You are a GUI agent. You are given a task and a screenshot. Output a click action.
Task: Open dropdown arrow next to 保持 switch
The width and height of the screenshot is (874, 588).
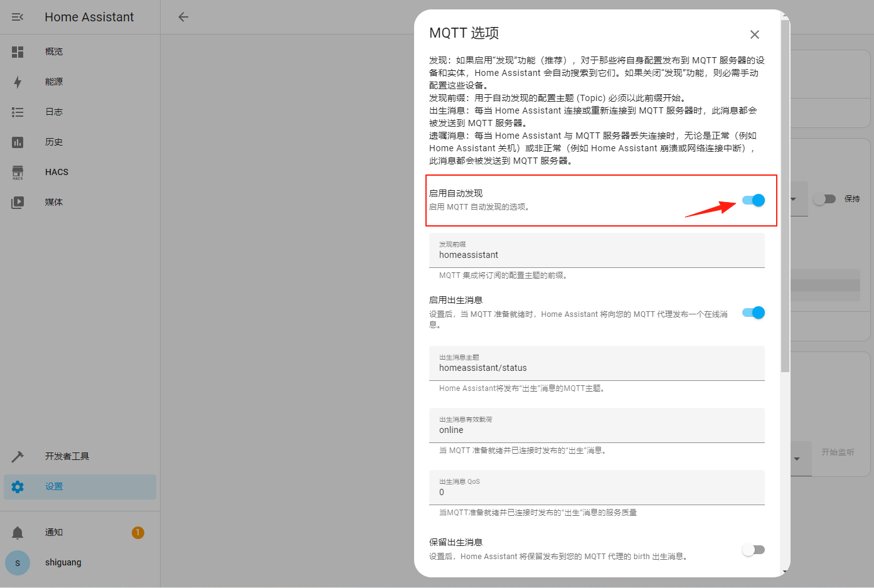pos(794,199)
